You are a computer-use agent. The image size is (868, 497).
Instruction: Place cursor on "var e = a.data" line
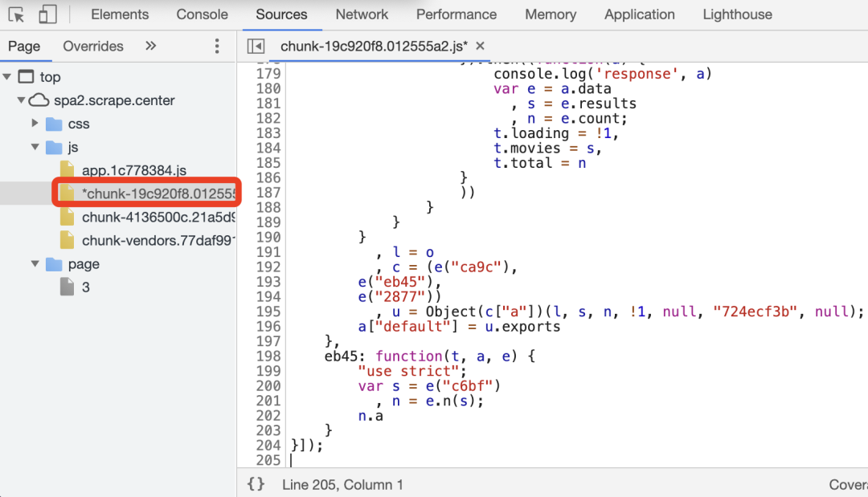coord(552,88)
